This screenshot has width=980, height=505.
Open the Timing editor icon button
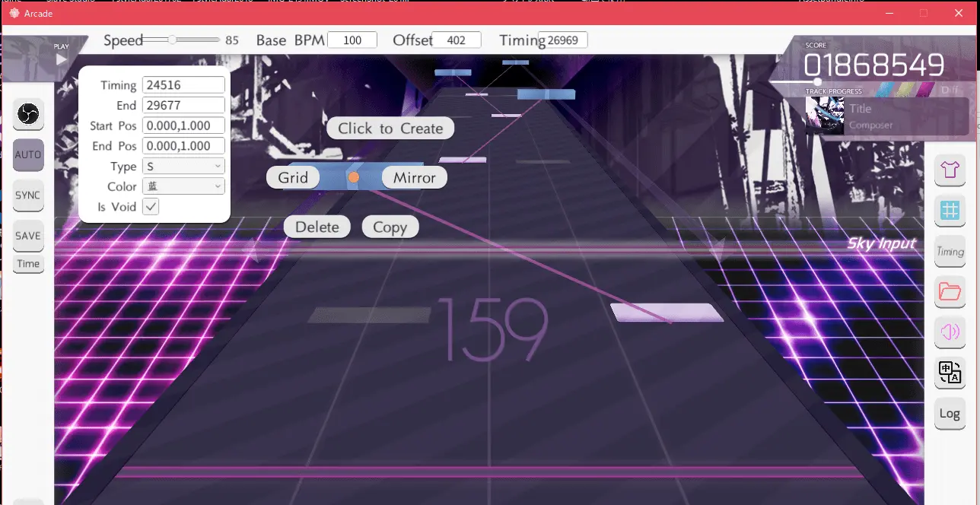point(950,252)
